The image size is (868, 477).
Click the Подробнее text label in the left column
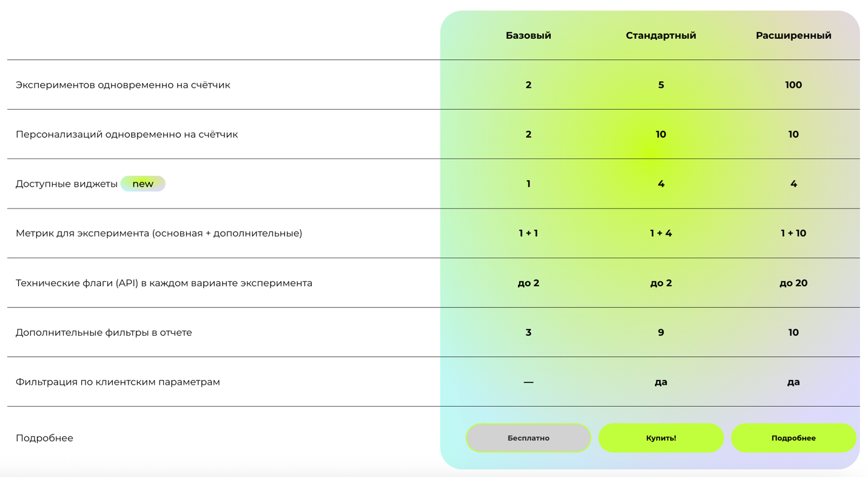click(44, 438)
